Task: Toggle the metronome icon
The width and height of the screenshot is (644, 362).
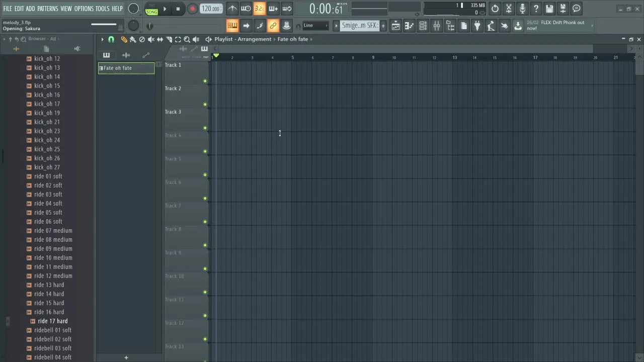Action: (232, 9)
